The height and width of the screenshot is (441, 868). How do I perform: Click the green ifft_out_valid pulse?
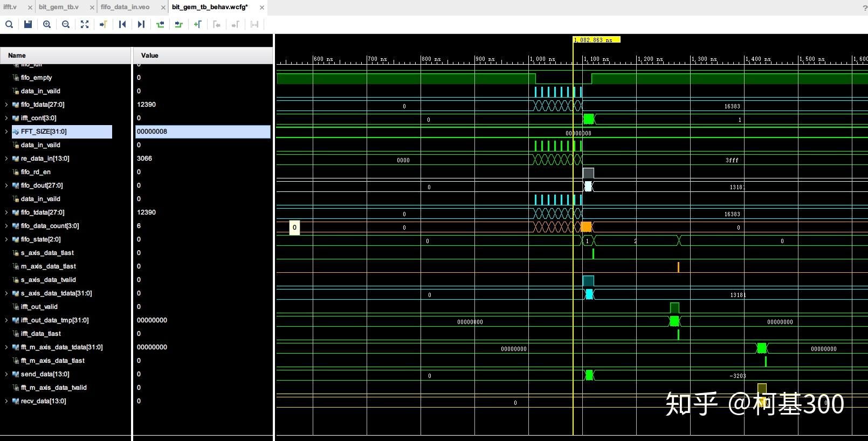point(674,308)
